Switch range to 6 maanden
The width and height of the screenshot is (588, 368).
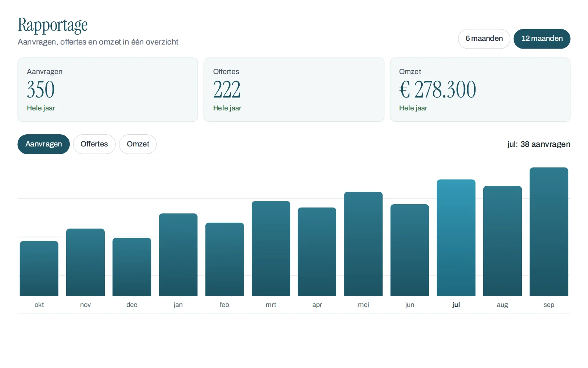coord(484,39)
